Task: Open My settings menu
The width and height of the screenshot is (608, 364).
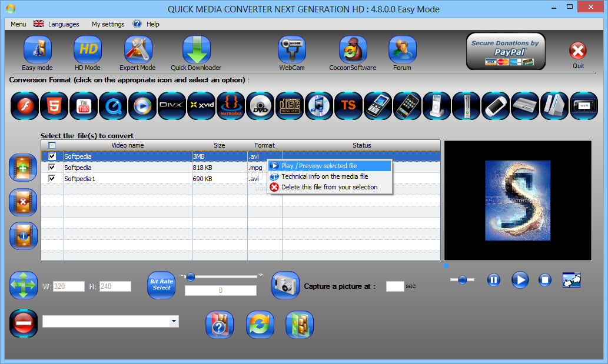Action: pyautogui.click(x=108, y=24)
